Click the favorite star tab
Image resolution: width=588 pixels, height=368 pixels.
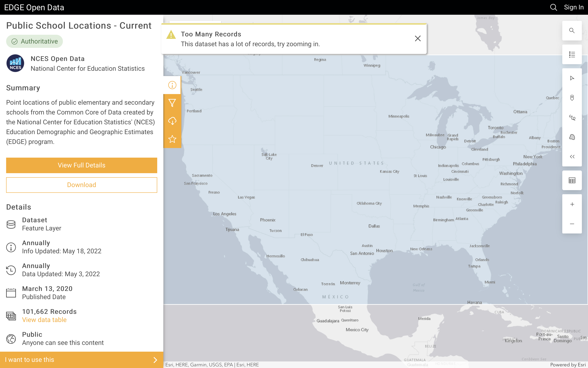[172, 139]
